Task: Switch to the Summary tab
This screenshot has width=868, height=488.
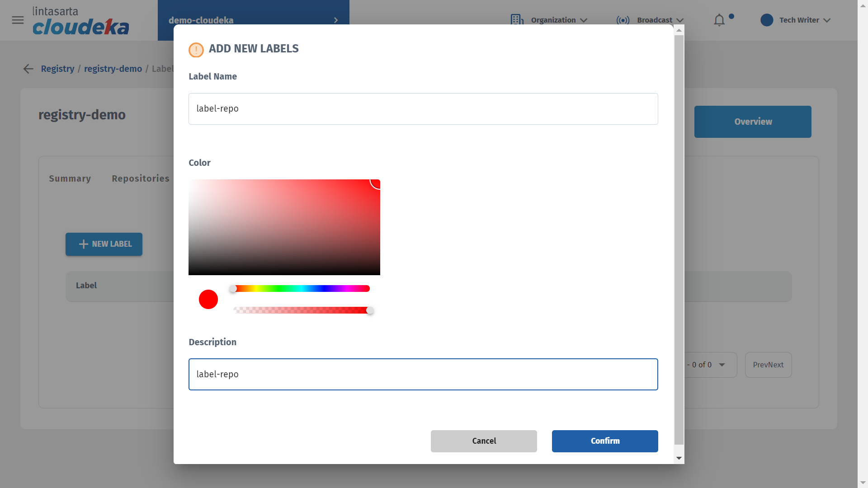Action: pos(70,178)
